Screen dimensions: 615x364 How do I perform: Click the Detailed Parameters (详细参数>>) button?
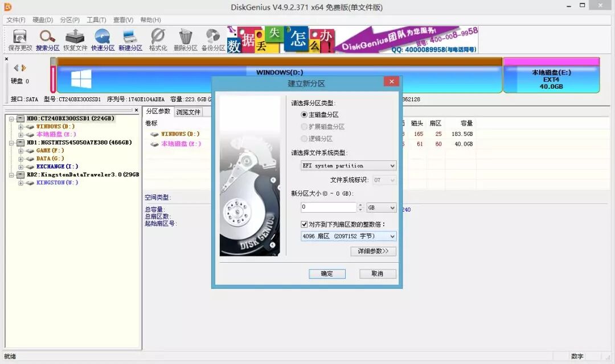click(x=373, y=251)
